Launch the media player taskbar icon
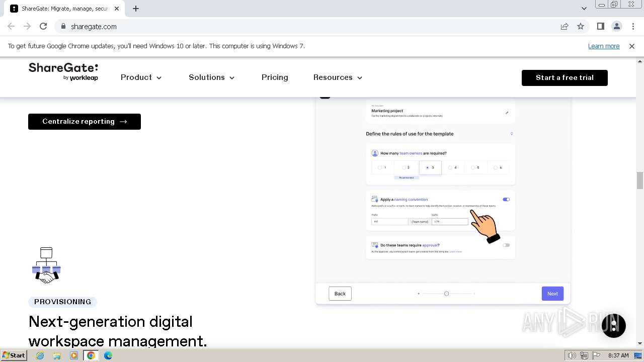This screenshot has width=644, height=362. click(74, 355)
